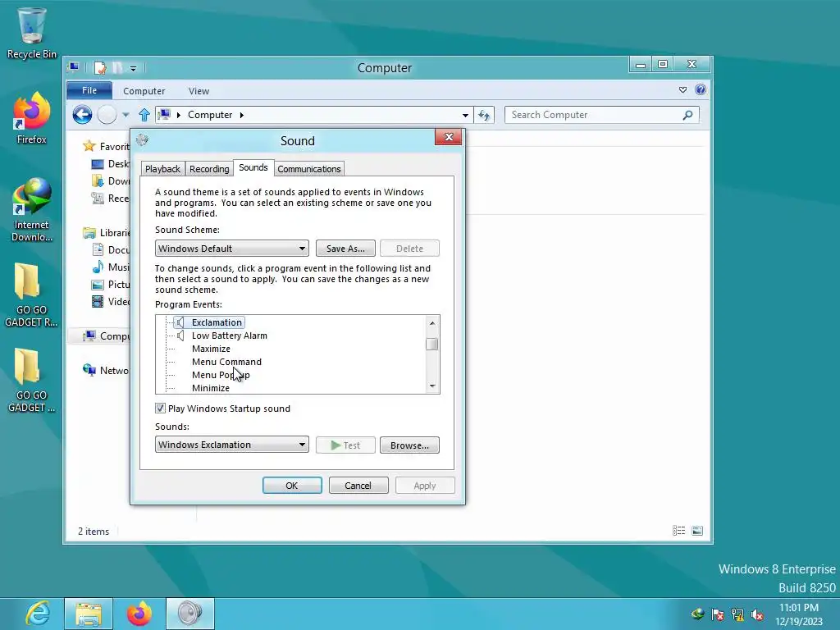Open Customize Quick Access Toolbar arrow

pyautogui.click(x=134, y=68)
